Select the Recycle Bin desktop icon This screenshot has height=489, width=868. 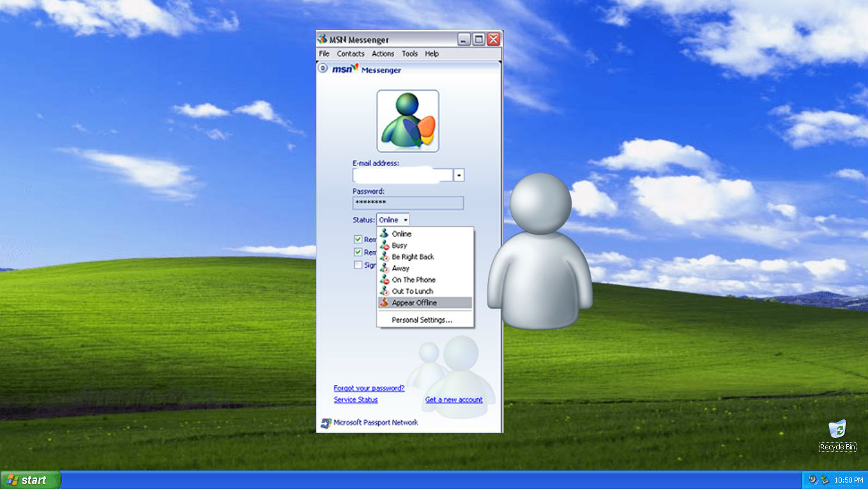coord(837,435)
